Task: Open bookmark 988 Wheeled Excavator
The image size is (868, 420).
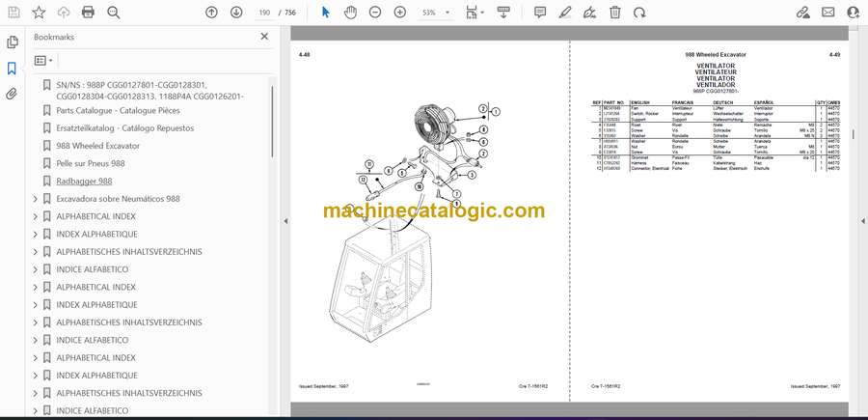Action: point(98,146)
